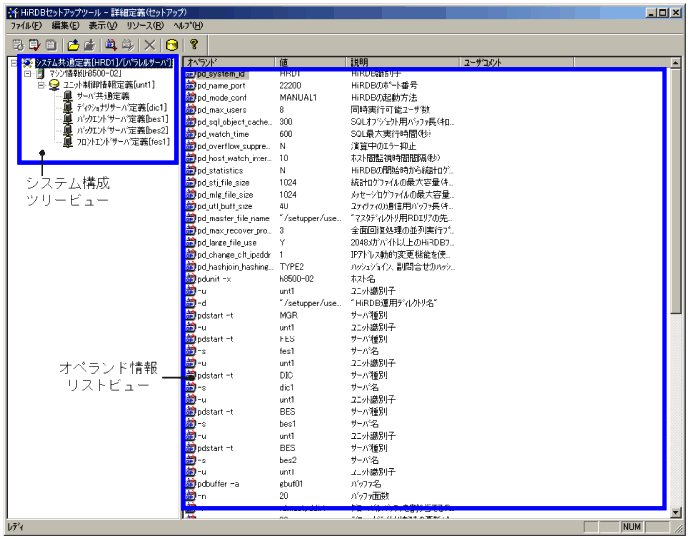Open the ファイル(F) menu

point(25,25)
